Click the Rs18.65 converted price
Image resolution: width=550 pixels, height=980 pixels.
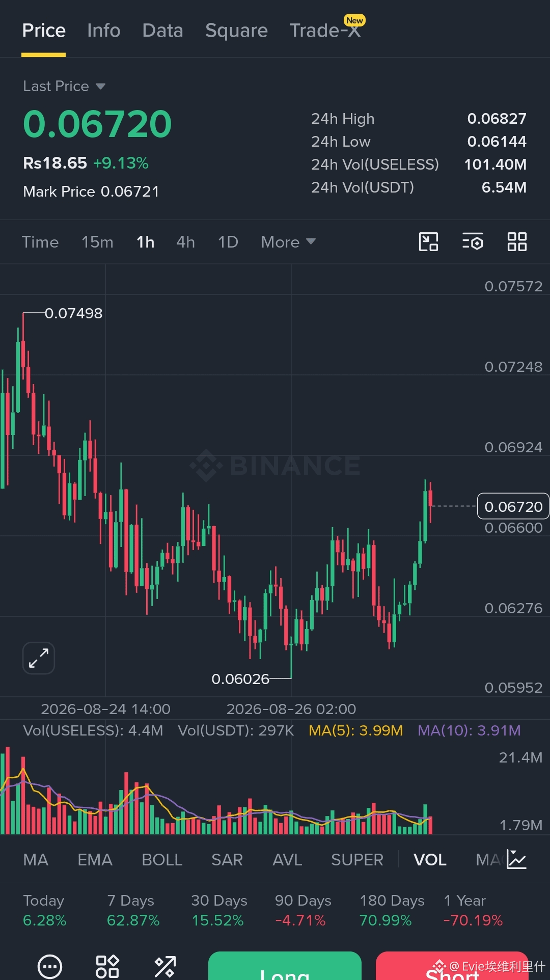point(55,163)
